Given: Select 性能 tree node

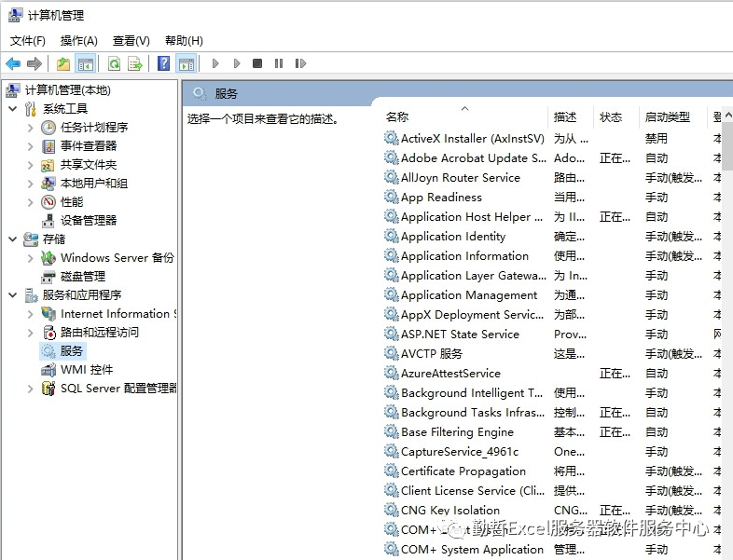Looking at the screenshot, I should [x=72, y=202].
